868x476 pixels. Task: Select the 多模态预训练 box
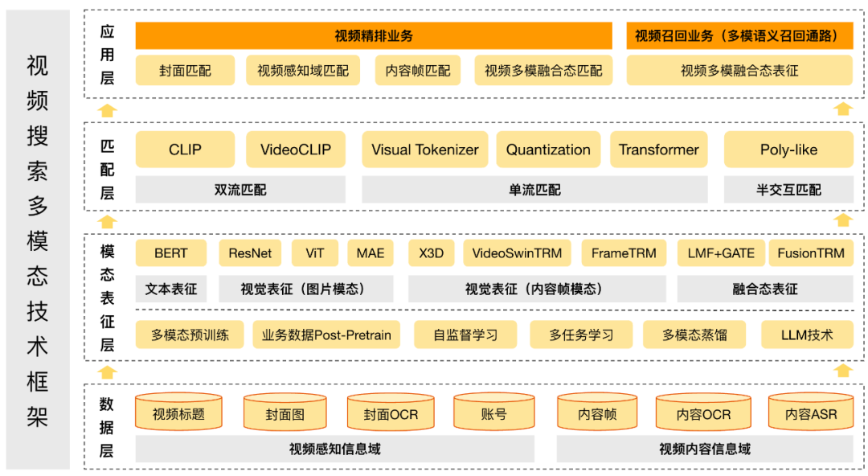point(190,334)
